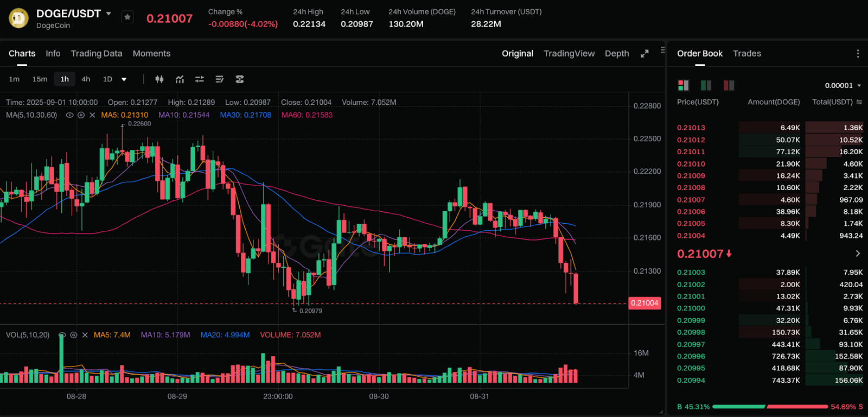868x417 pixels.
Task: Select ask price 0.21010
Action: click(x=691, y=164)
